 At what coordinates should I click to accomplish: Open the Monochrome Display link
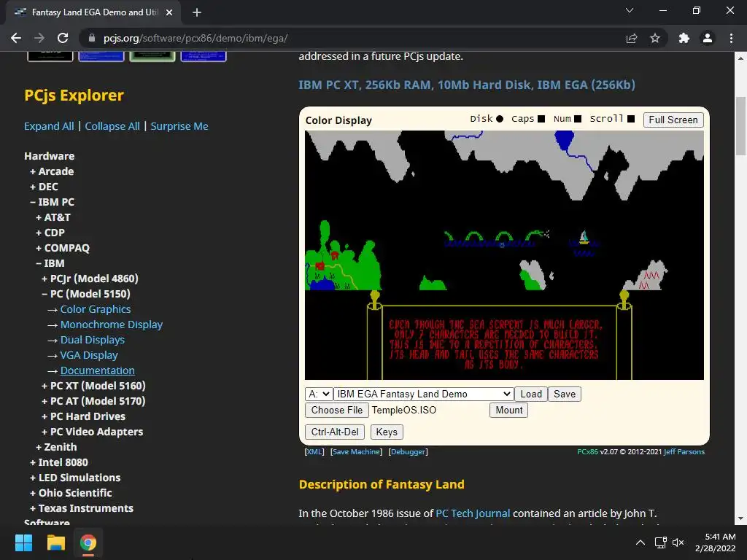112,324
